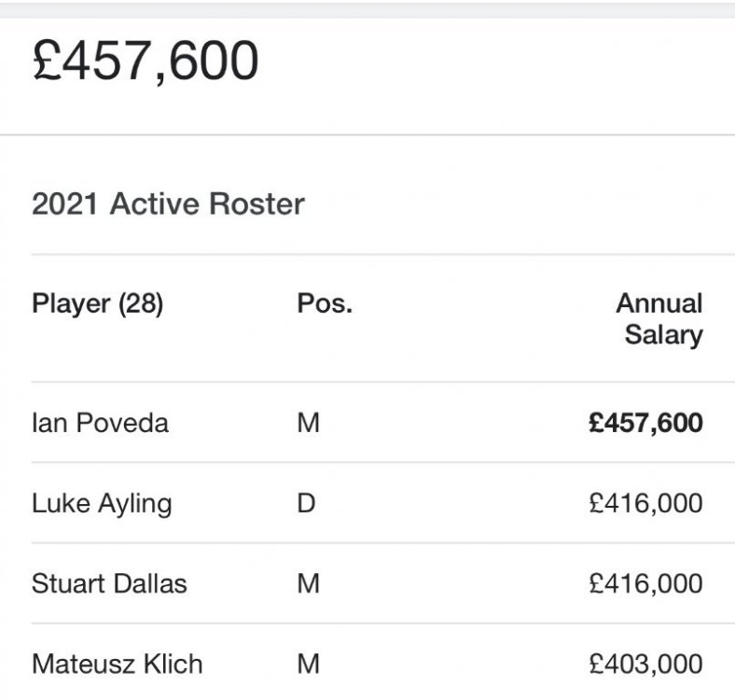Sort table by Pos. column header

click(x=325, y=304)
